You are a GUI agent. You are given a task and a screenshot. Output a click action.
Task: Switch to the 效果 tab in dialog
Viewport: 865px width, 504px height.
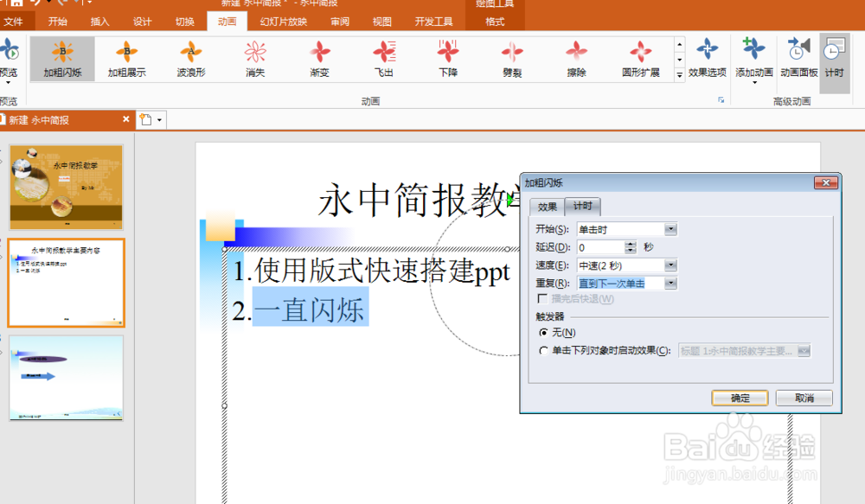pos(548,207)
